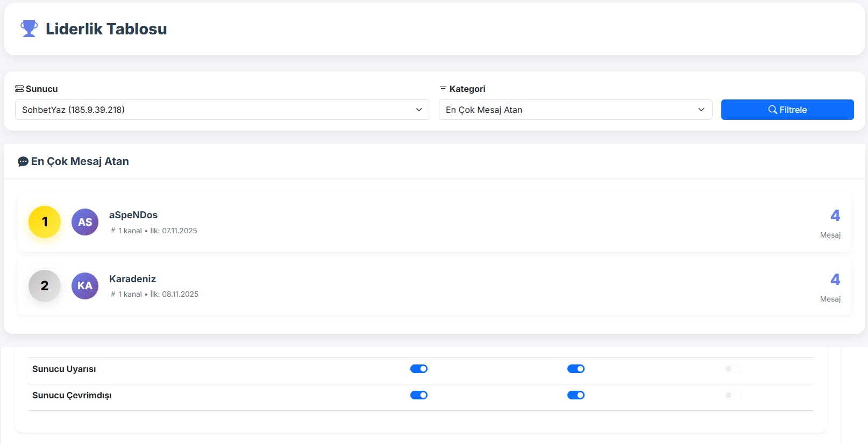This screenshot has height=444, width=868.
Task: Toggle second Sunucu Uyarısı switch
Action: 576,369
